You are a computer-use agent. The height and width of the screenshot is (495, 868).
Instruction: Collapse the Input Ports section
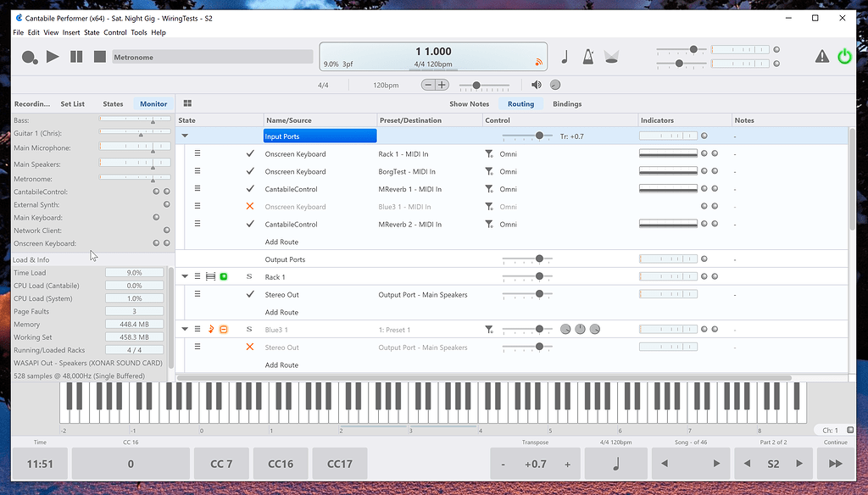tap(185, 136)
